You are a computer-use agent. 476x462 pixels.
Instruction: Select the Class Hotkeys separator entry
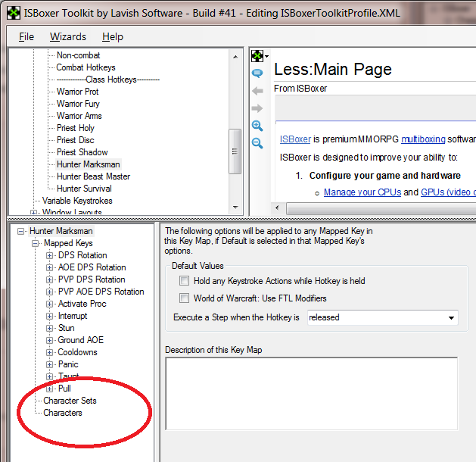(x=108, y=80)
